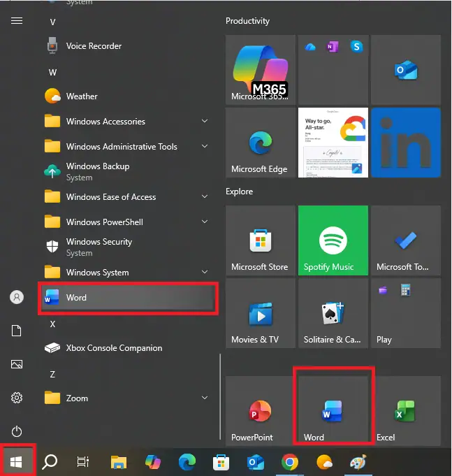This screenshot has width=452, height=476.
Task: Expand the hamburger menu at top left
Action: tap(17, 21)
